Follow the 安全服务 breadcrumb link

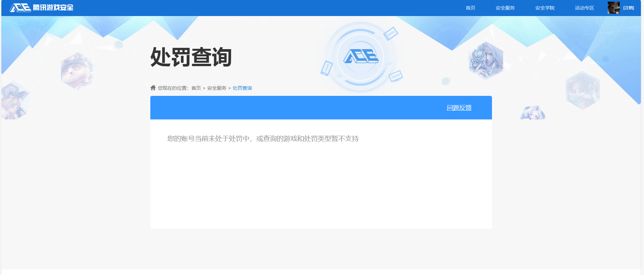[217, 88]
